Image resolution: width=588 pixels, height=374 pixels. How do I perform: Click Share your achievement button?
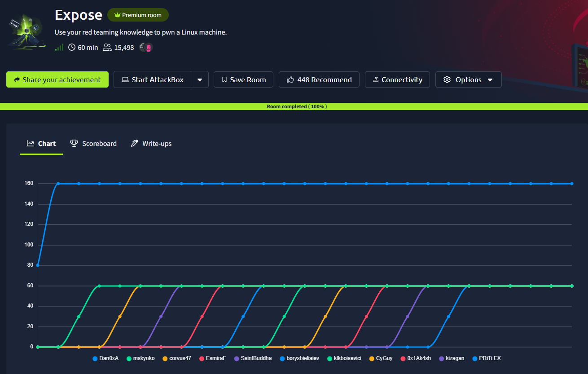pos(57,79)
